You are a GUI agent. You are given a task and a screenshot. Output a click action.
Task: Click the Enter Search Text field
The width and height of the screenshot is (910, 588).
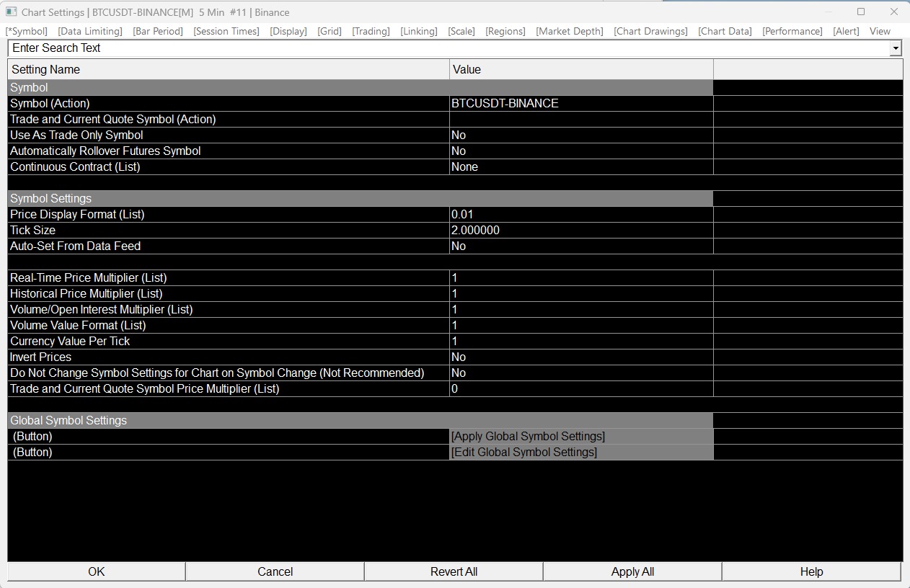449,48
